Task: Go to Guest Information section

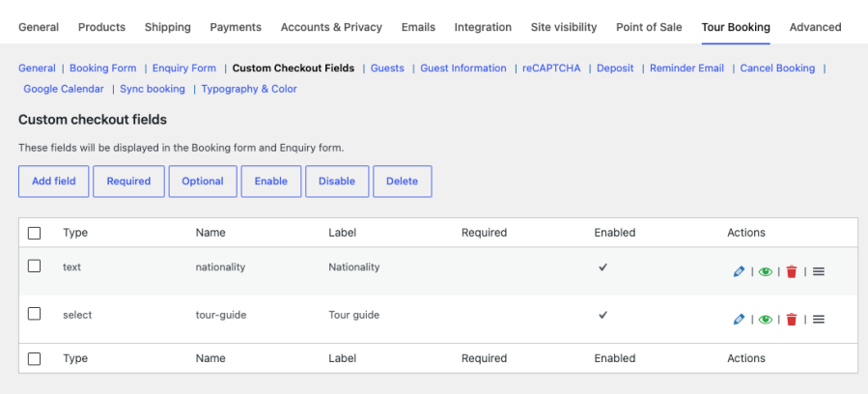Action: (x=463, y=68)
